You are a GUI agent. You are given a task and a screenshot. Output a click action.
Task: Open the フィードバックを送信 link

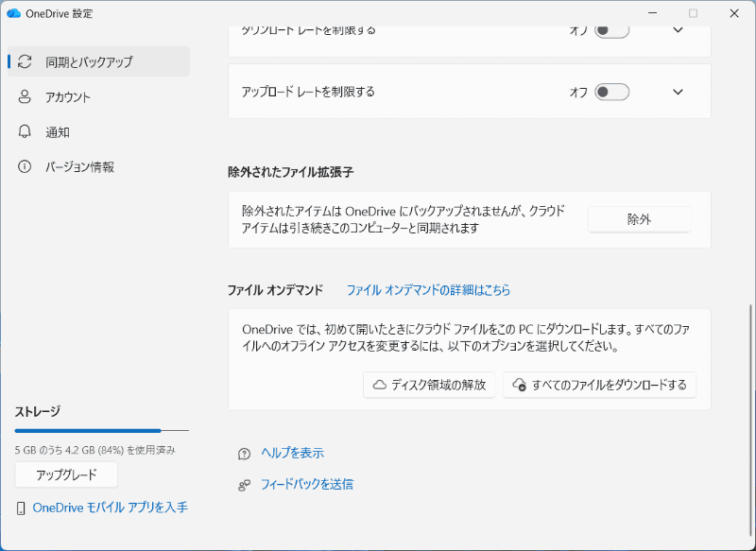pyautogui.click(x=307, y=485)
